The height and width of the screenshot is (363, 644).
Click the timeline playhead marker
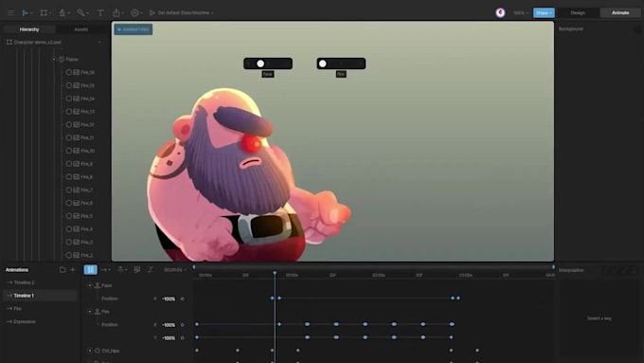click(x=275, y=273)
